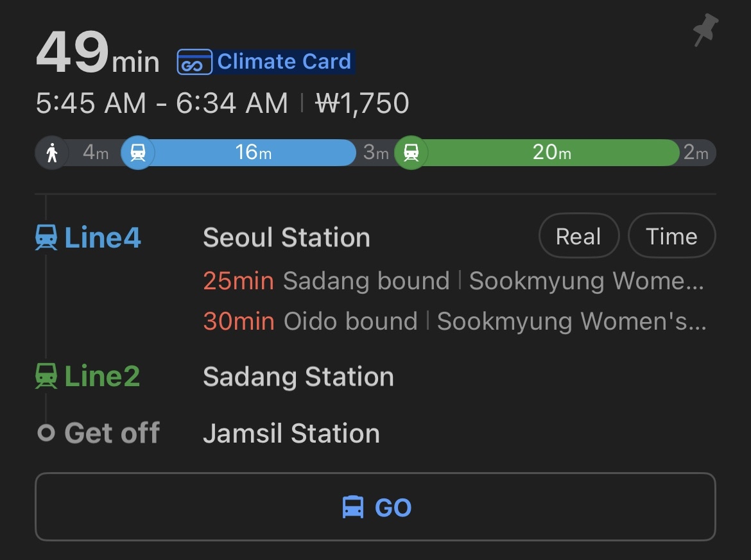Tap the walking person icon in route bar
Viewport: 751px width, 560px height.
tap(53, 153)
